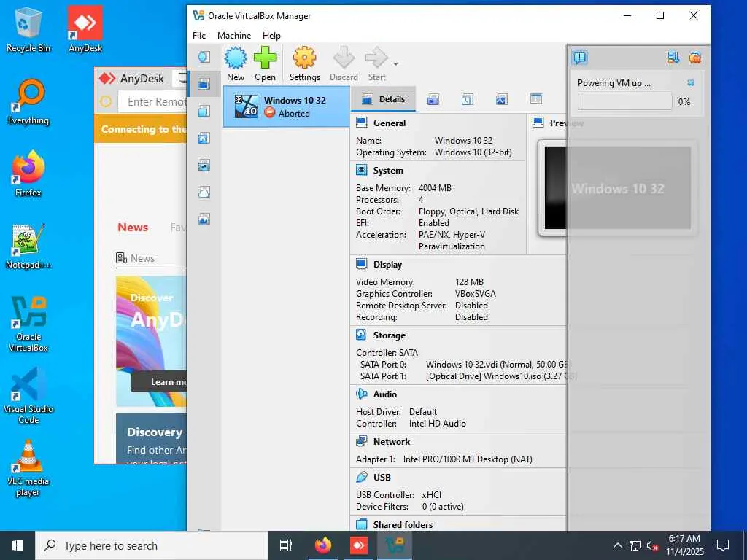Select the Home icon at top of VirtualBox sidebar
Viewport: 747px width, 560px height.
click(x=204, y=57)
